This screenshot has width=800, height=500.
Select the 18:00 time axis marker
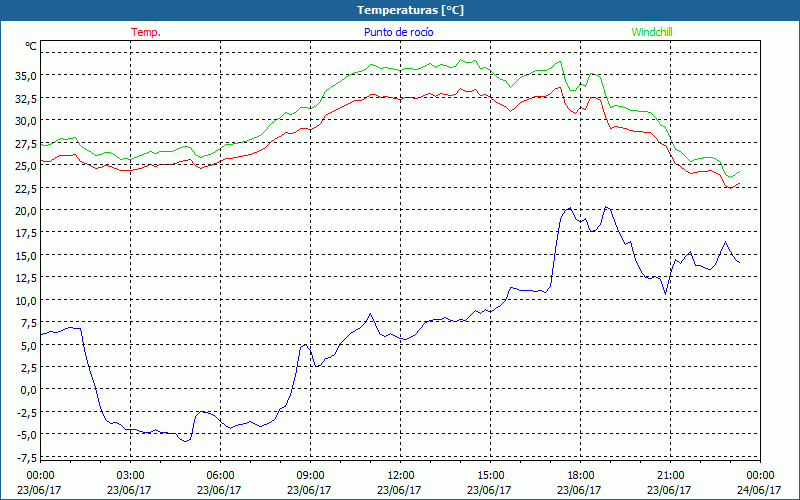(x=580, y=475)
